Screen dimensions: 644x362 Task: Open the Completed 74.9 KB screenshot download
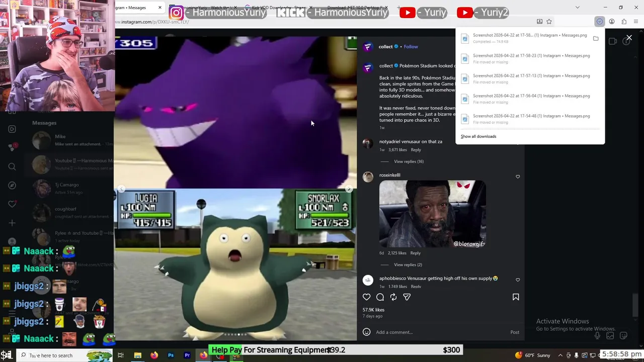pos(524,38)
